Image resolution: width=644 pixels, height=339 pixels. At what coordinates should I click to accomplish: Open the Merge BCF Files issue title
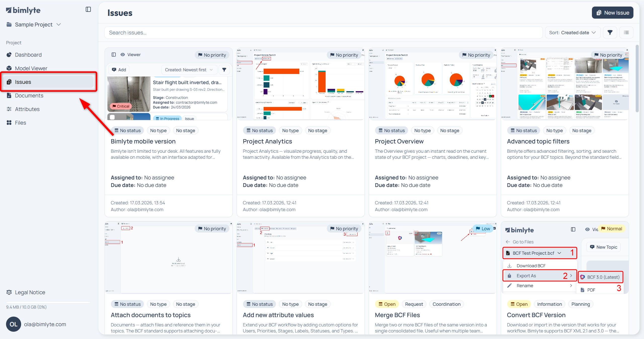(x=397, y=315)
